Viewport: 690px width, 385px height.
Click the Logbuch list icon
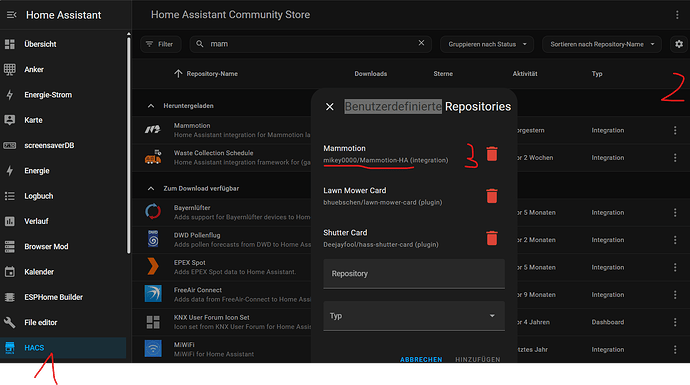tap(10, 196)
